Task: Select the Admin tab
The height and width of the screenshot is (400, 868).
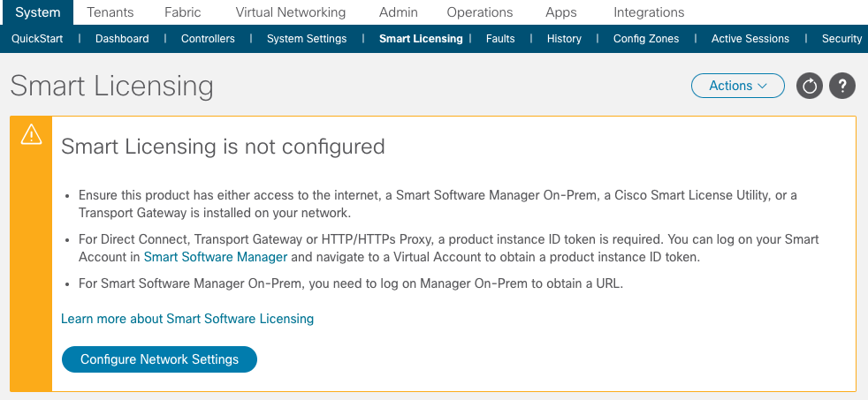Action: (399, 12)
